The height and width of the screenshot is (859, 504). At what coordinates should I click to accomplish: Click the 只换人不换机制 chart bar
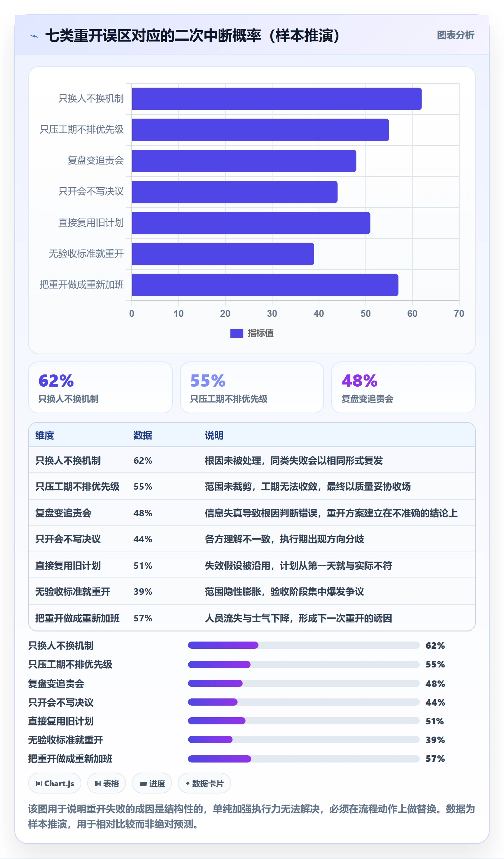(x=276, y=99)
